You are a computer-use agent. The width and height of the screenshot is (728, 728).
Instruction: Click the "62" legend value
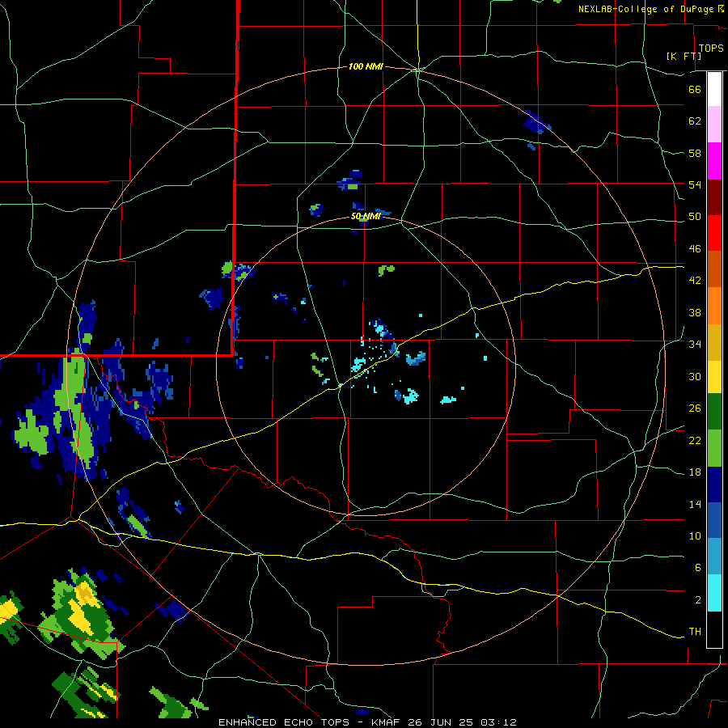pos(695,121)
